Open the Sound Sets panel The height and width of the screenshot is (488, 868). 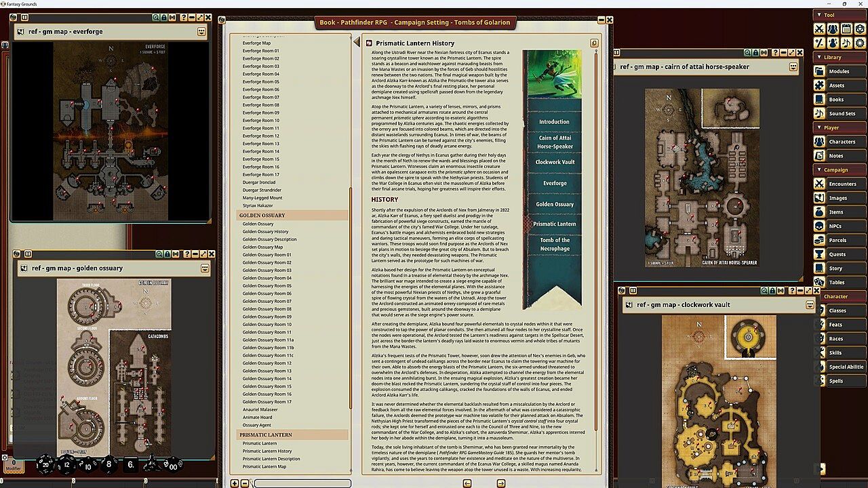[842, 113]
